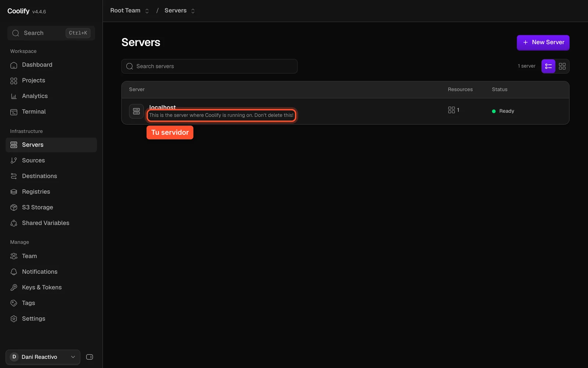Image resolution: width=588 pixels, height=368 pixels.
Task: Click the S3 Storage box icon
Action: (x=14, y=208)
